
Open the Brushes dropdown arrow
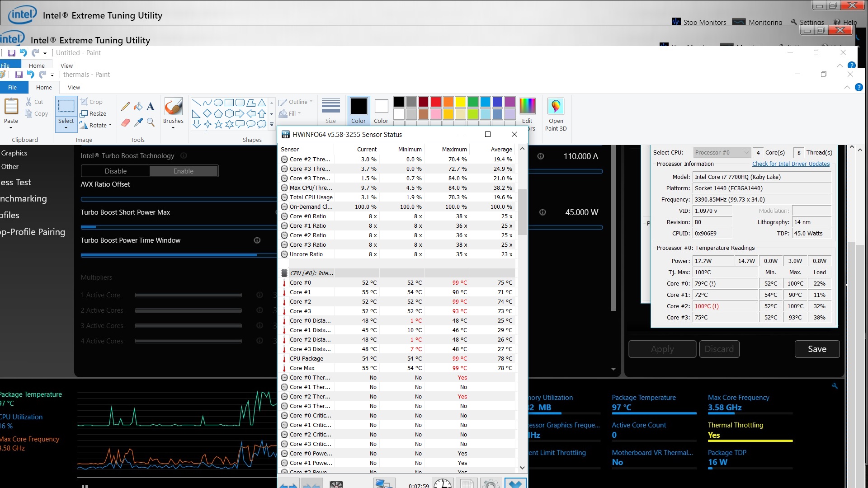coord(173,128)
